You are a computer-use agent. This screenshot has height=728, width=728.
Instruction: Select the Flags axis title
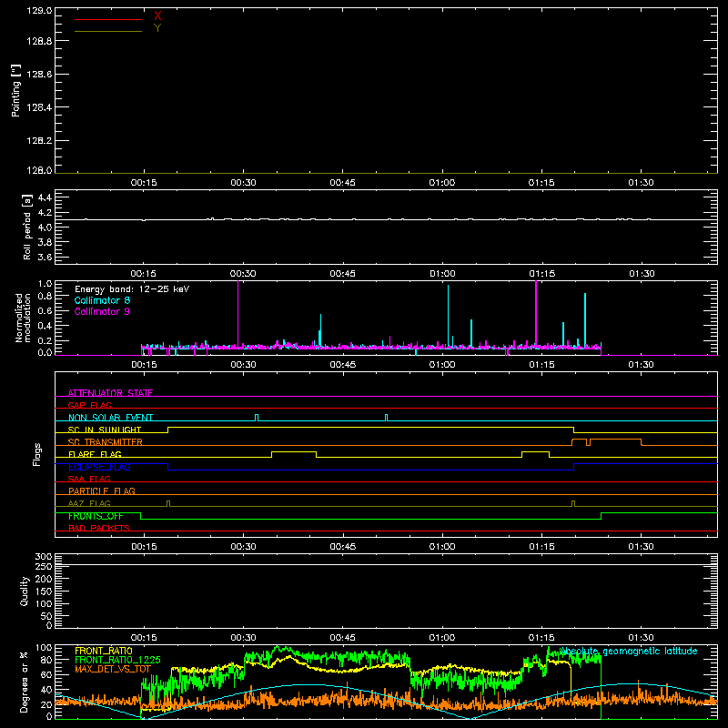click(x=36, y=454)
